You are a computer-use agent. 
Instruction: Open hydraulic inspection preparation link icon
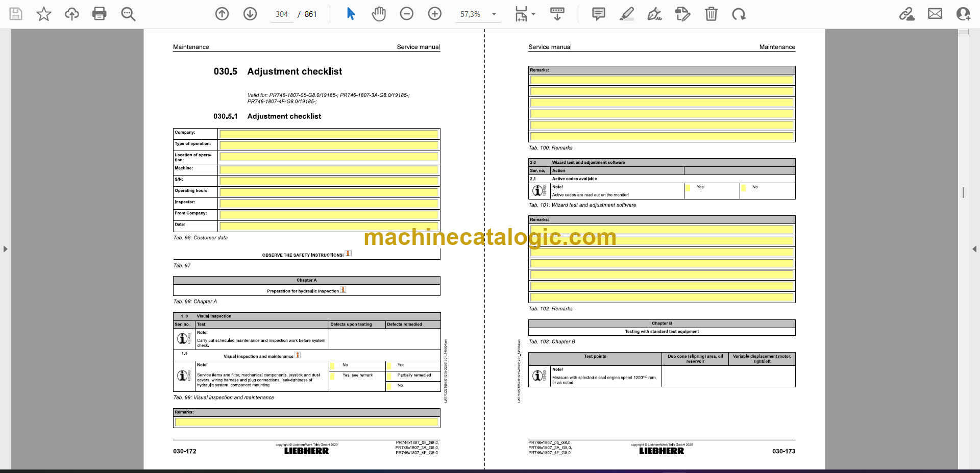[344, 289]
